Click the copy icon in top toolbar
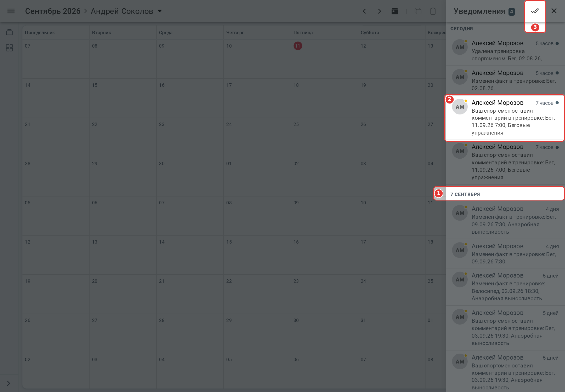 [x=418, y=11]
